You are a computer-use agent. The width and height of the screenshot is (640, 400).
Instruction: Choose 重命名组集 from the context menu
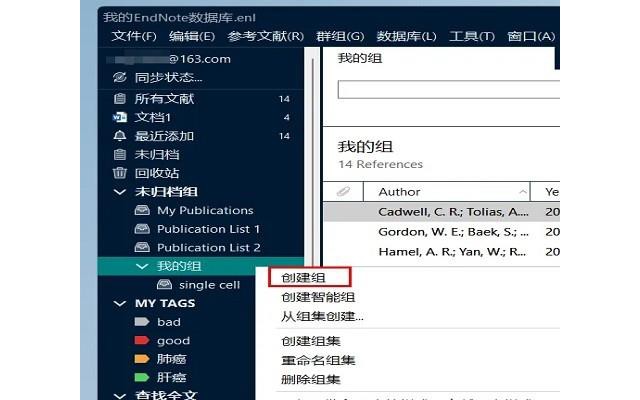tap(318, 360)
